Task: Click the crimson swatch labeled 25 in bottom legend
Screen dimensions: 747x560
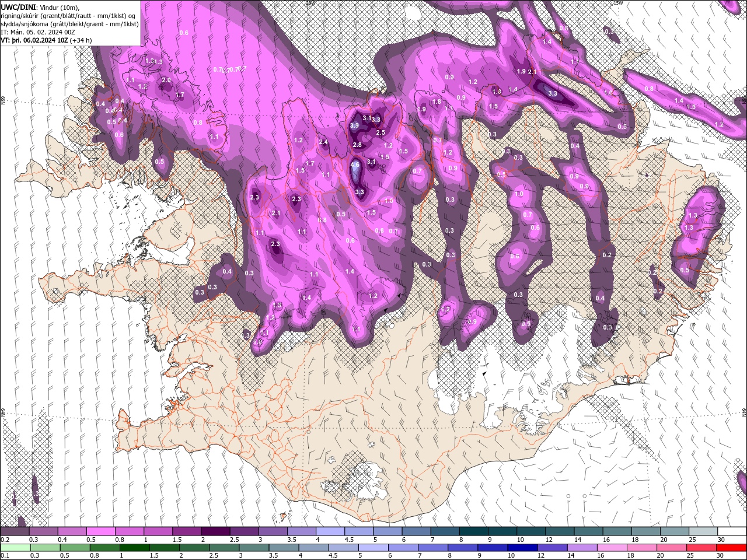Action: pyautogui.click(x=701, y=548)
